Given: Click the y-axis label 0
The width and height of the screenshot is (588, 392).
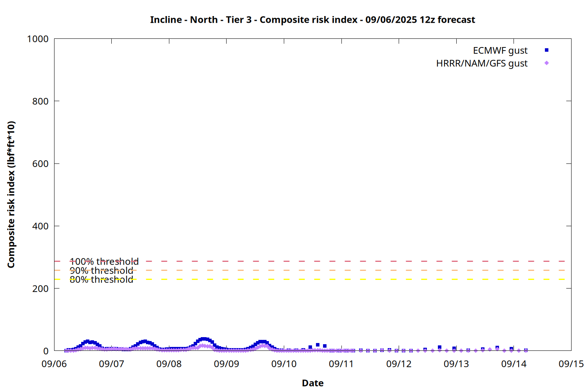Looking at the screenshot, I should (x=46, y=351).
